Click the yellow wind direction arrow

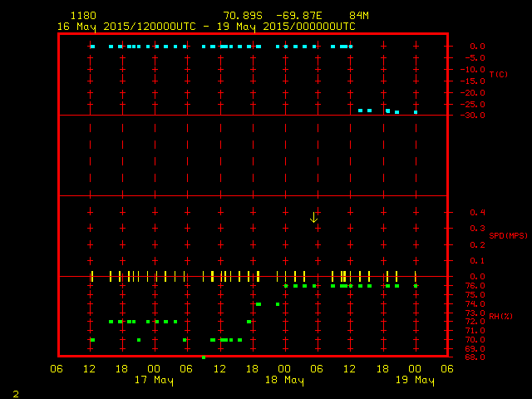pyautogui.click(x=313, y=218)
